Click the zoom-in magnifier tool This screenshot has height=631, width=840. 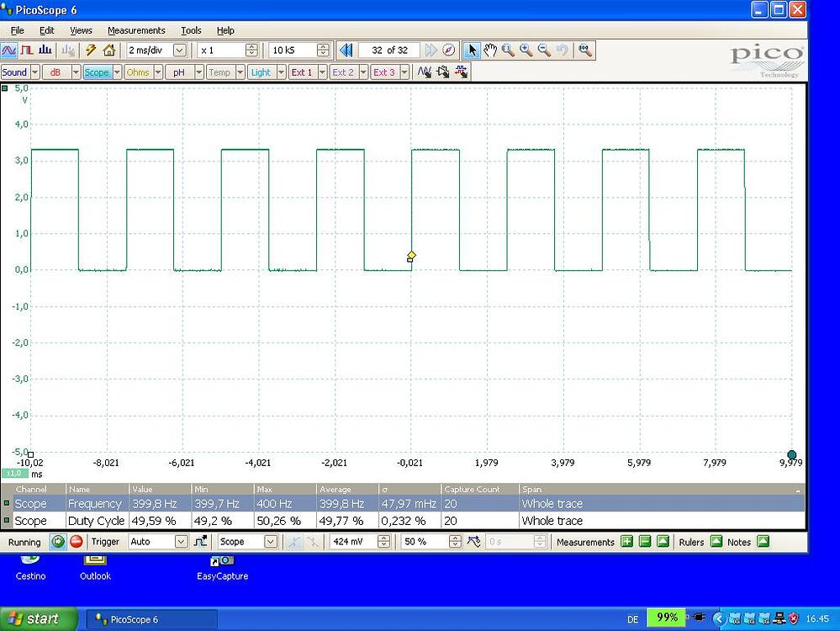tap(526, 50)
